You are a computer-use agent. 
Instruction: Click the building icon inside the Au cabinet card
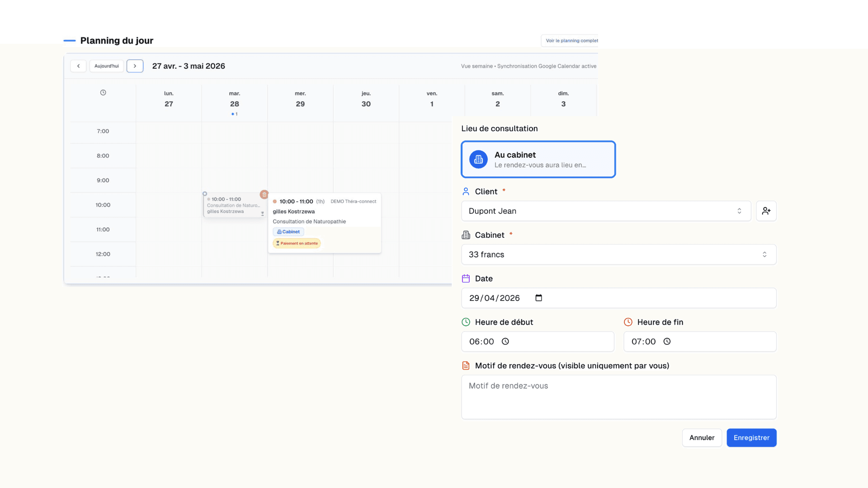[478, 159]
